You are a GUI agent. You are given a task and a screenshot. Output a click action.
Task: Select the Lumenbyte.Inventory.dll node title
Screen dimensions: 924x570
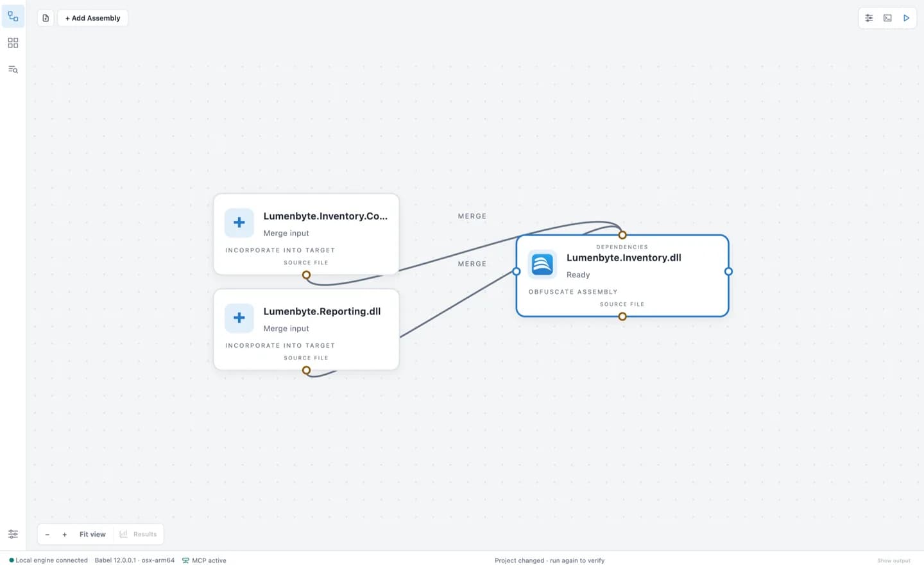point(624,258)
